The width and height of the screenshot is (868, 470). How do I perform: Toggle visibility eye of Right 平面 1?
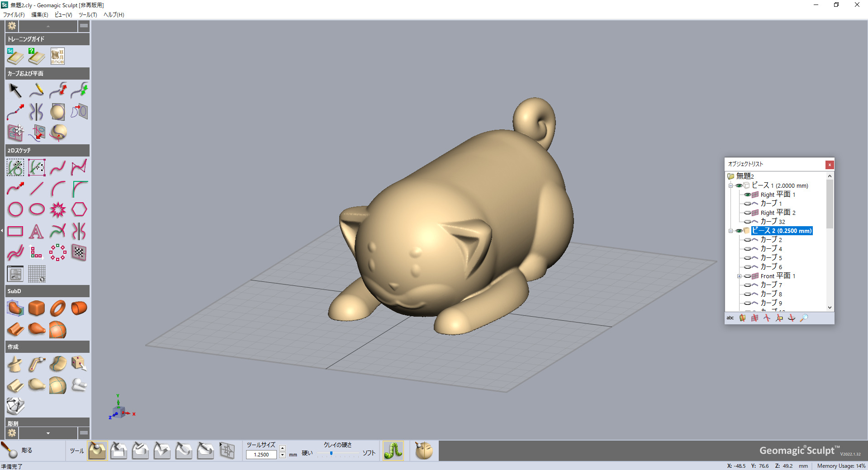[748, 195]
